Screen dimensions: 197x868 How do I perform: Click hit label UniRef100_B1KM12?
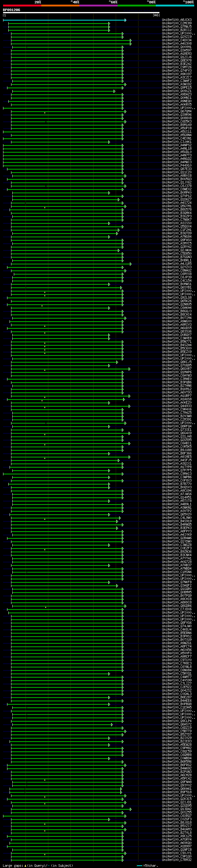coord(177,389)
